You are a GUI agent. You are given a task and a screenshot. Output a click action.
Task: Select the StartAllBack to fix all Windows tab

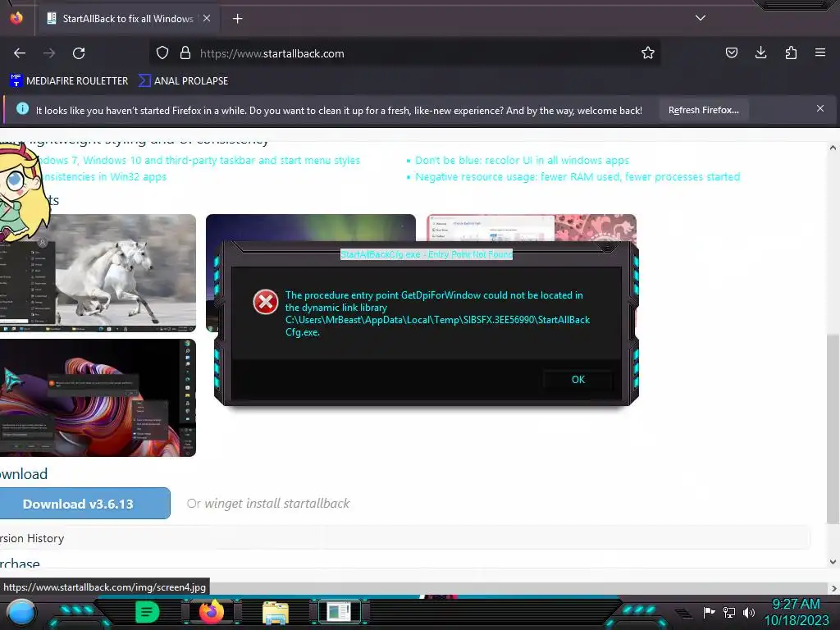127,19
